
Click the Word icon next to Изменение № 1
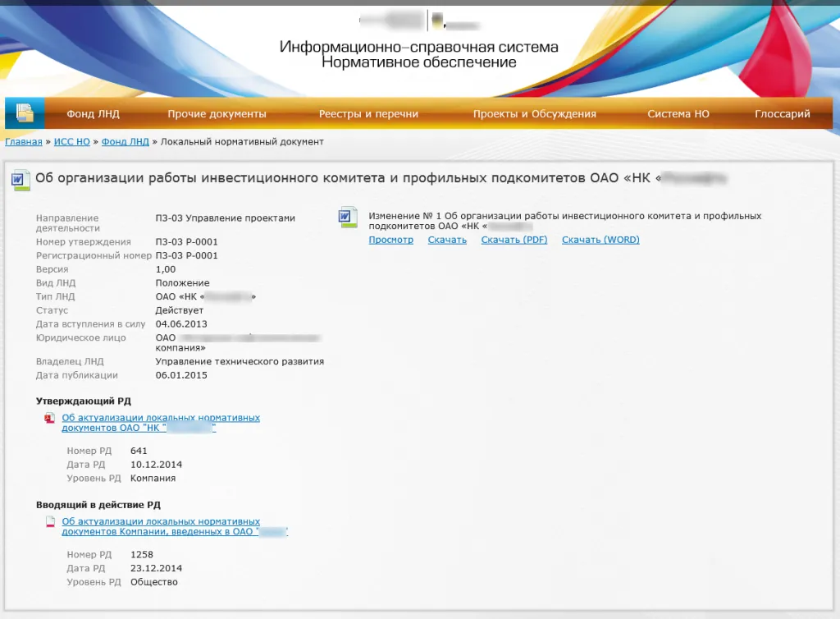tap(349, 218)
